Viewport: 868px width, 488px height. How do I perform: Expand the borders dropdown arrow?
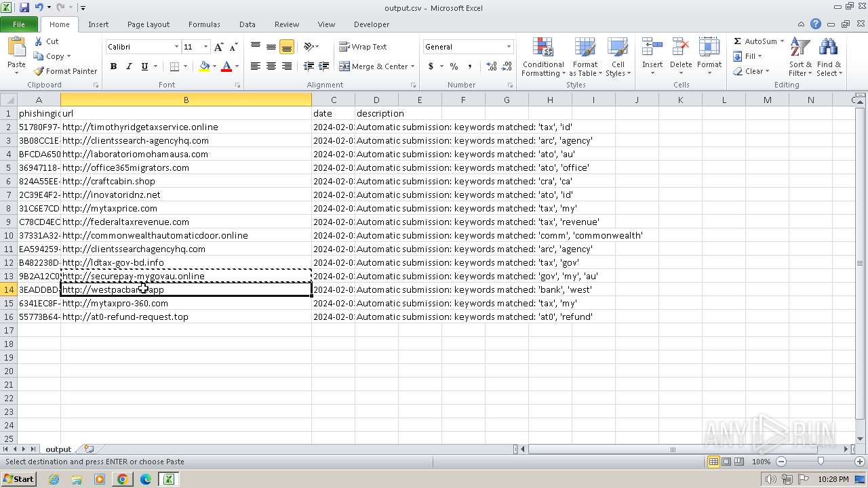coord(185,66)
